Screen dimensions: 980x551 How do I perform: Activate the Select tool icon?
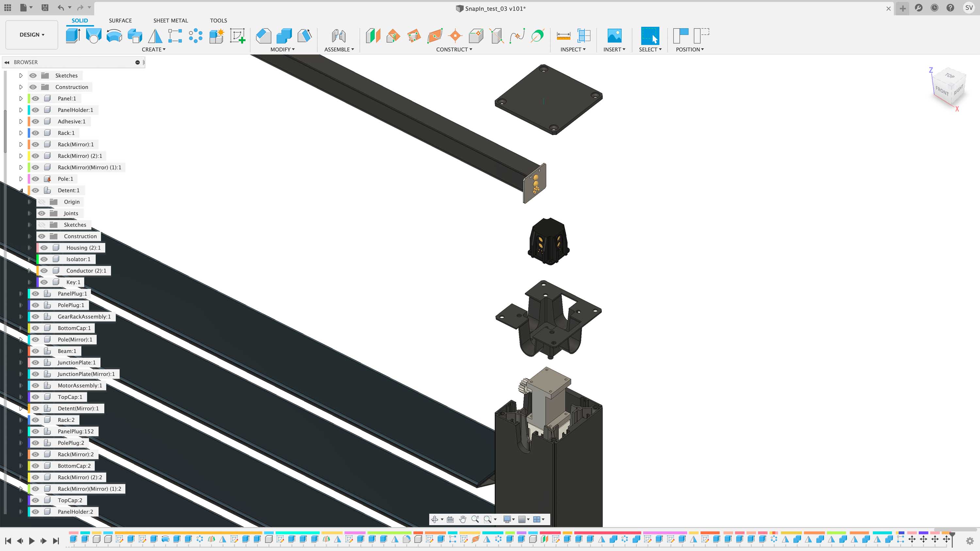pyautogui.click(x=650, y=36)
